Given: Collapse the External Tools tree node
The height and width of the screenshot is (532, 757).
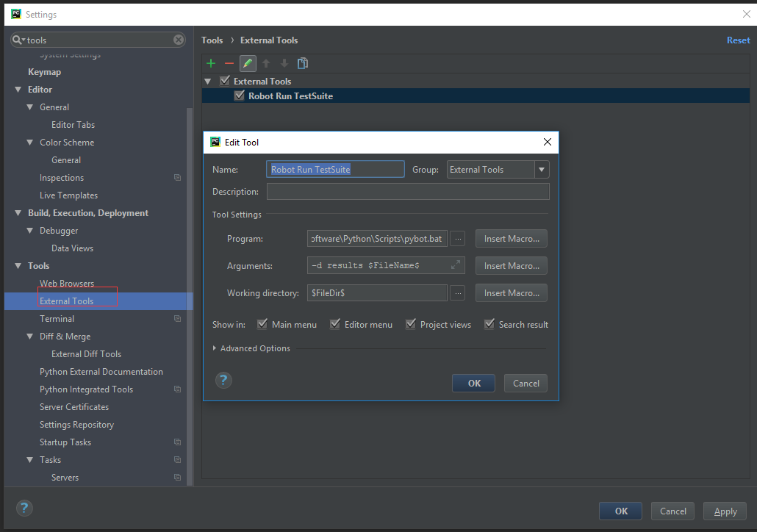Looking at the screenshot, I should pos(207,80).
